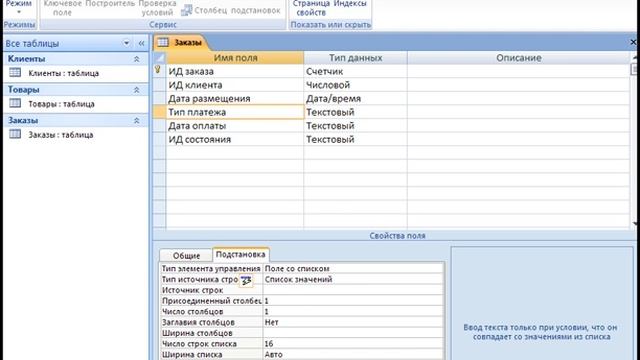
Task: Click the Тип платежа field name cell
Action: (235, 112)
